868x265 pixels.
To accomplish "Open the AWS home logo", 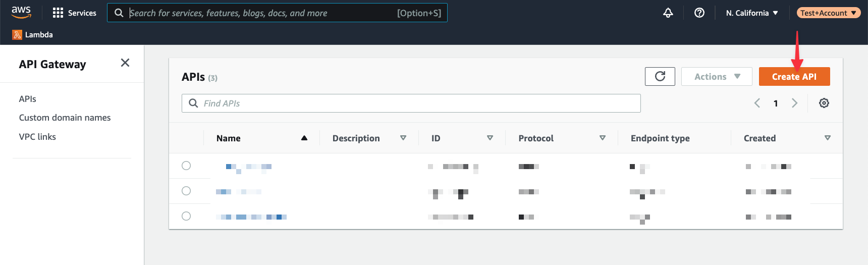I will [x=21, y=12].
